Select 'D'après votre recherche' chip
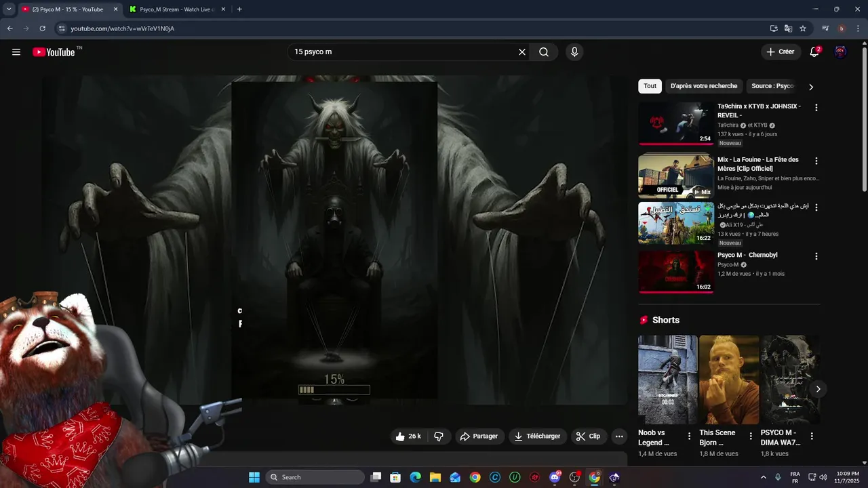 coord(704,86)
